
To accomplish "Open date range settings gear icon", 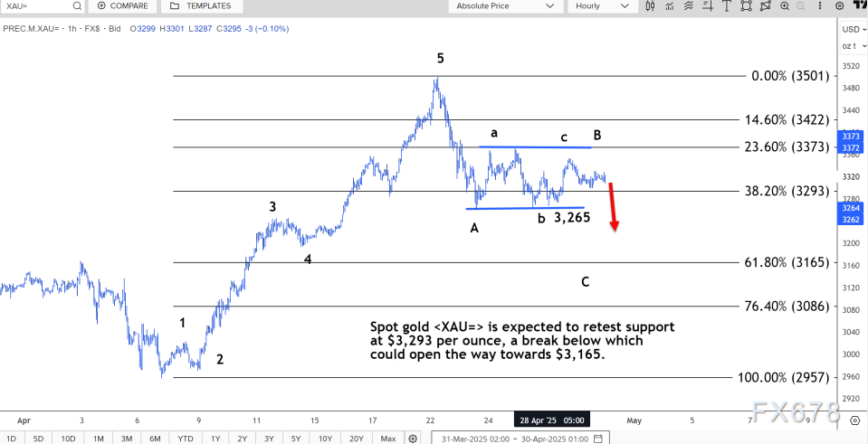I will [413, 439].
